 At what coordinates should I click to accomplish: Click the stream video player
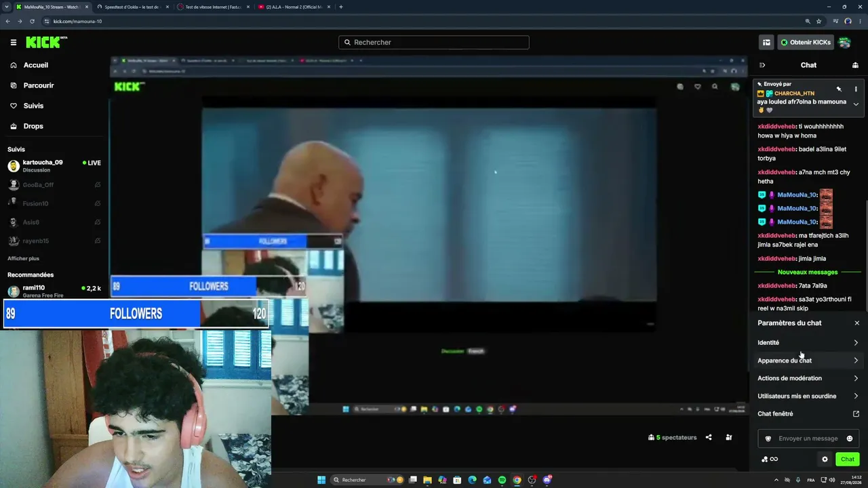[429, 234]
